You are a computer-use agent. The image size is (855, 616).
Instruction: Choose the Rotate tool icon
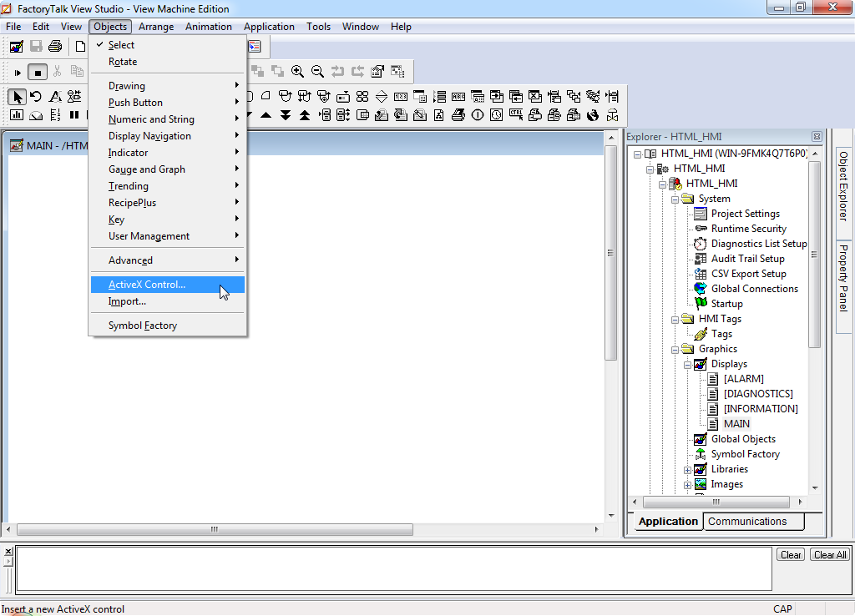tap(36, 97)
